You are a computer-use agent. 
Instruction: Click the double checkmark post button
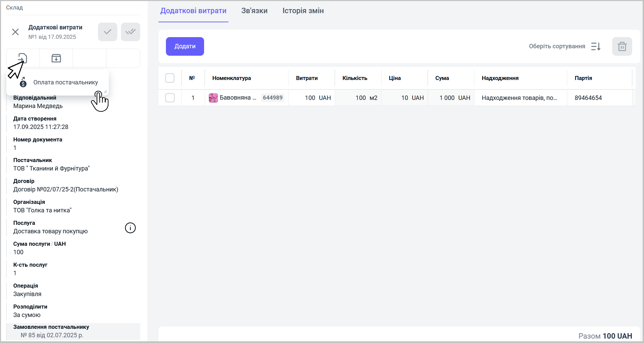130,32
